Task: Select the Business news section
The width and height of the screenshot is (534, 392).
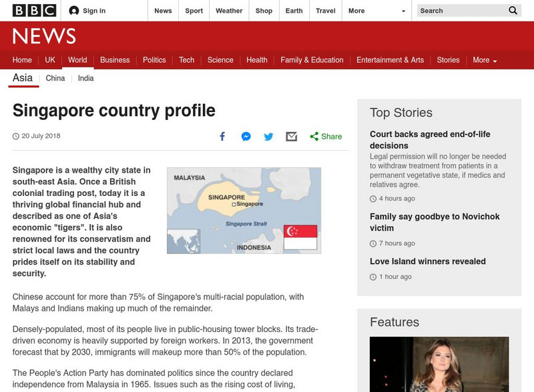Action: tap(115, 60)
